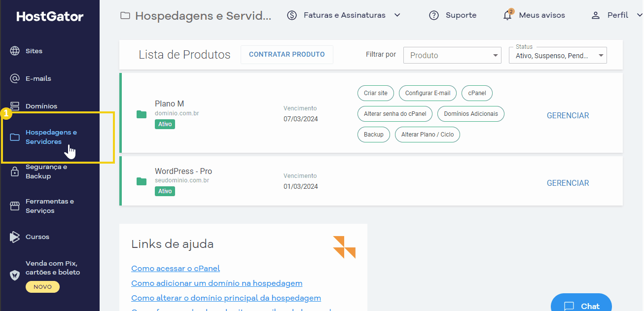644x311 pixels.
Task: Click the Perfil user icon
Action: click(x=596, y=15)
